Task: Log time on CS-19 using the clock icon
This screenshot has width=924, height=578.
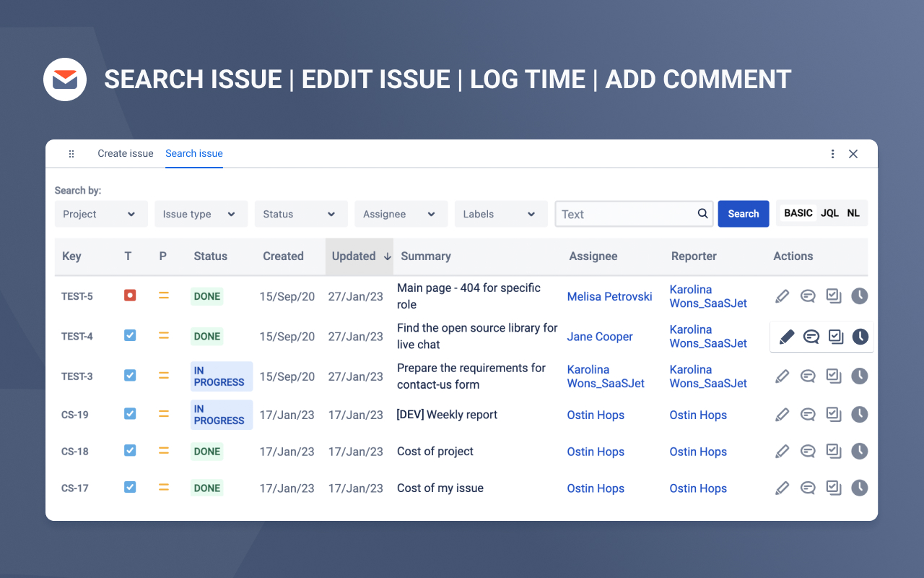Action: click(x=860, y=414)
